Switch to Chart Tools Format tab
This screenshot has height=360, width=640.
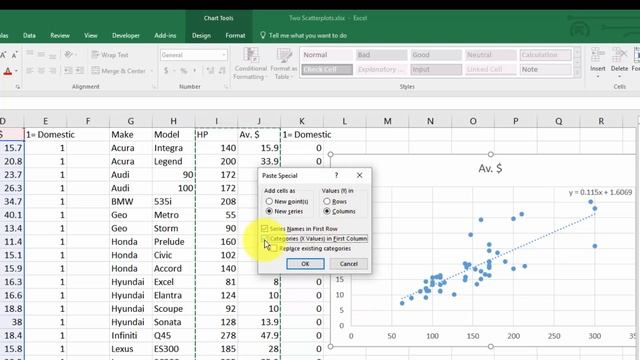point(236,36)
